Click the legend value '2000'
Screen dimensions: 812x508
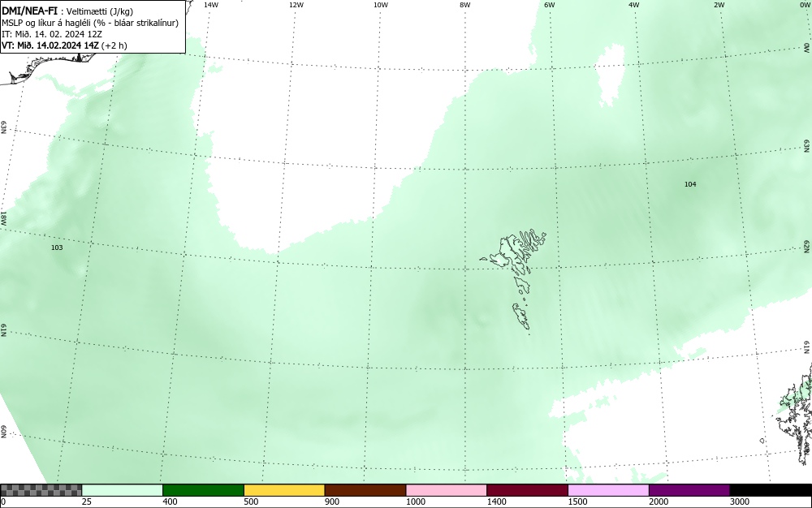[x=659, y=502]
